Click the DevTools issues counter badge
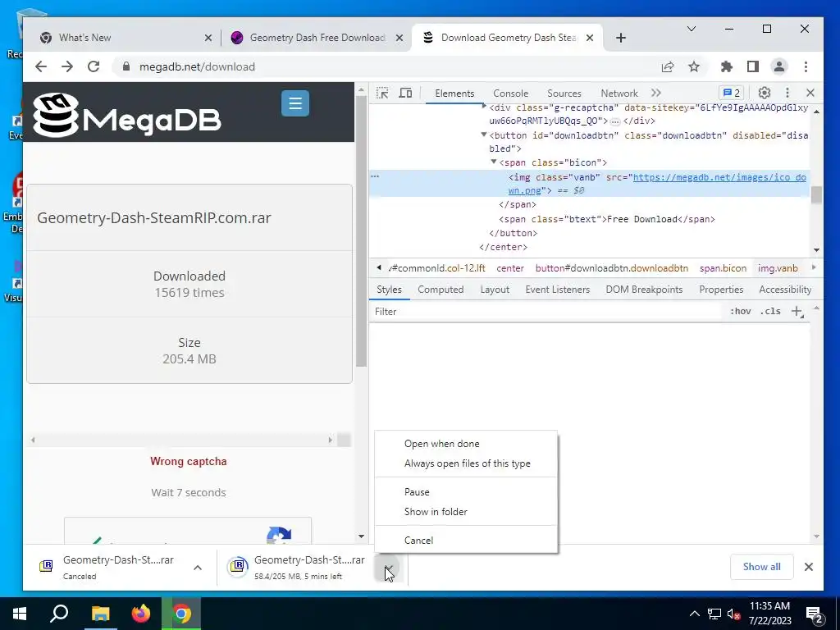The height and width of the screenshot is (630, 840). pos(731,93)
